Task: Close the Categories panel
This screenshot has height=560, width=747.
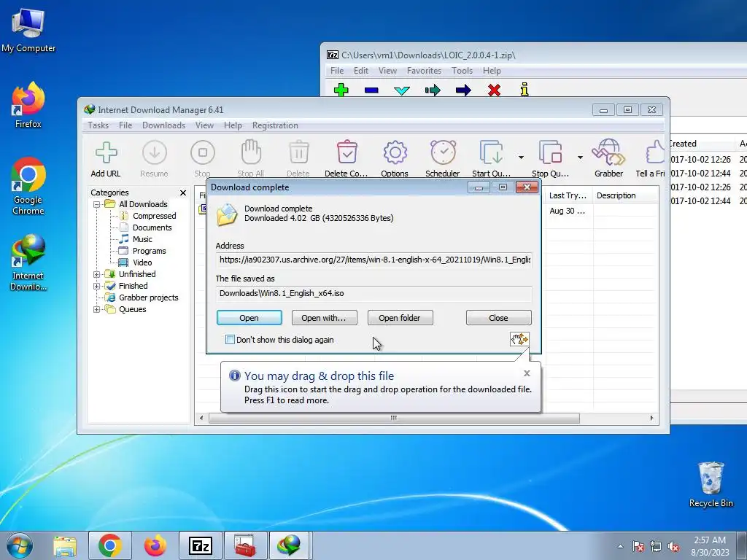Action: 183,192
